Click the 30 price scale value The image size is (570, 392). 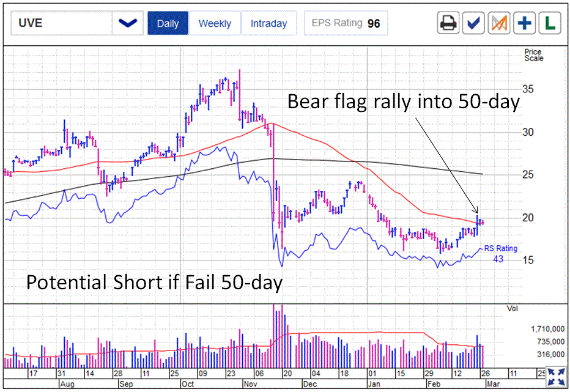point(528,132)
